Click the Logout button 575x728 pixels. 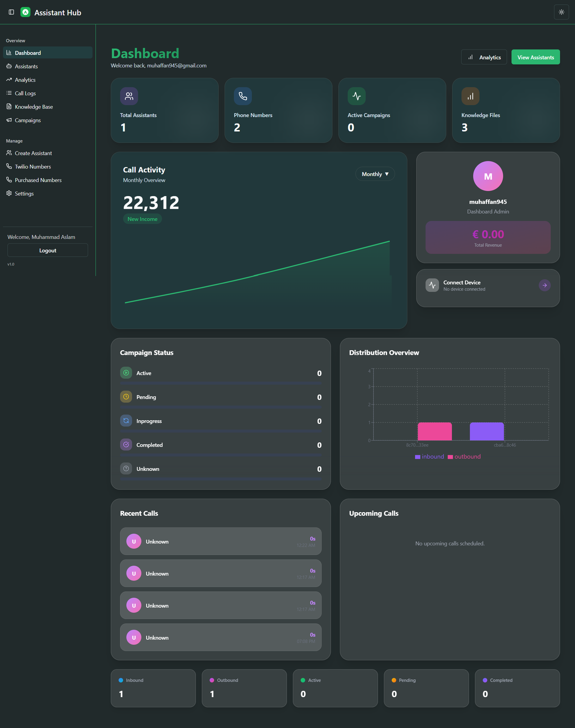[47, 250]
